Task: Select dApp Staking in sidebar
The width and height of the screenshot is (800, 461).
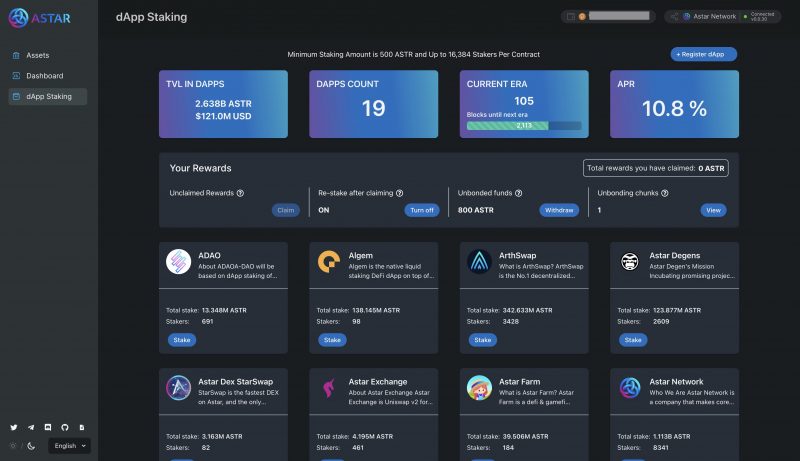Action: point(47,96)
